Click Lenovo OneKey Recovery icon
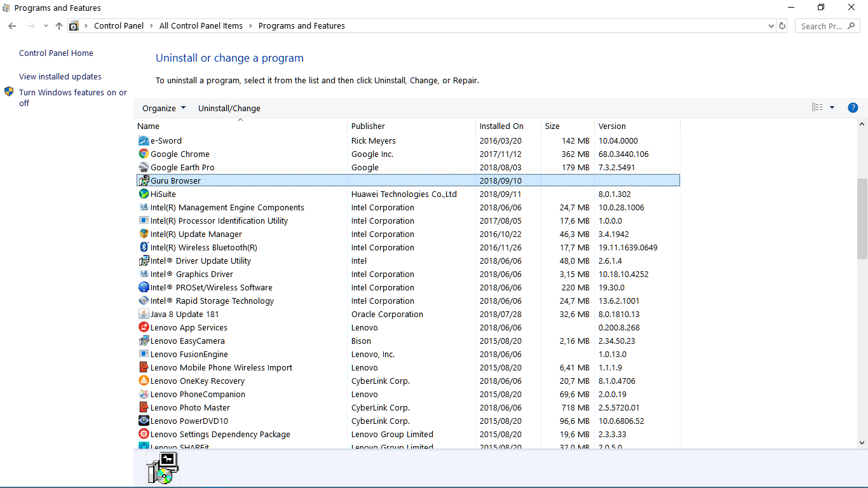The width and height of the screenshot is (868, 488). [144, 381]
